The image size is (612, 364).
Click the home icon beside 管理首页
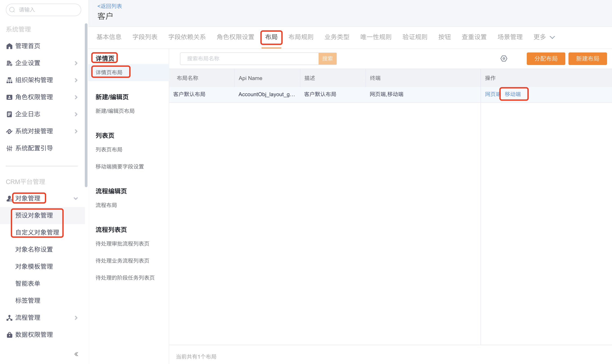click(x=9, y=46)
